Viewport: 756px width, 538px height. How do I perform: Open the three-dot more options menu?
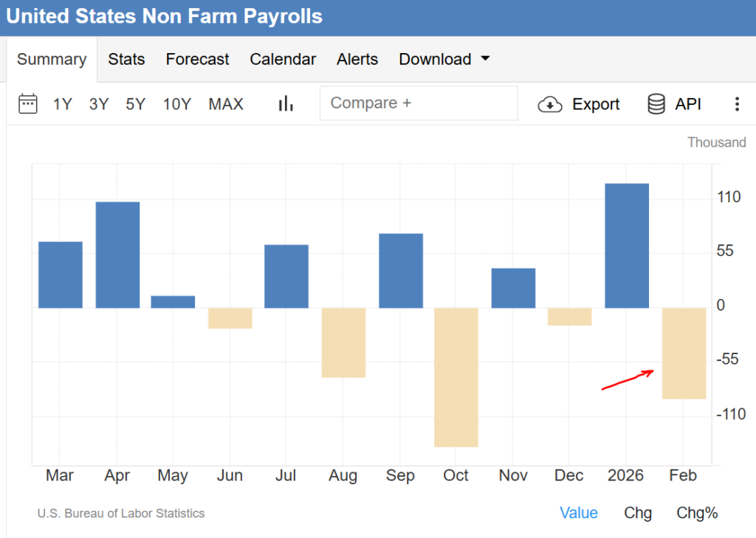tap(736, 104)
